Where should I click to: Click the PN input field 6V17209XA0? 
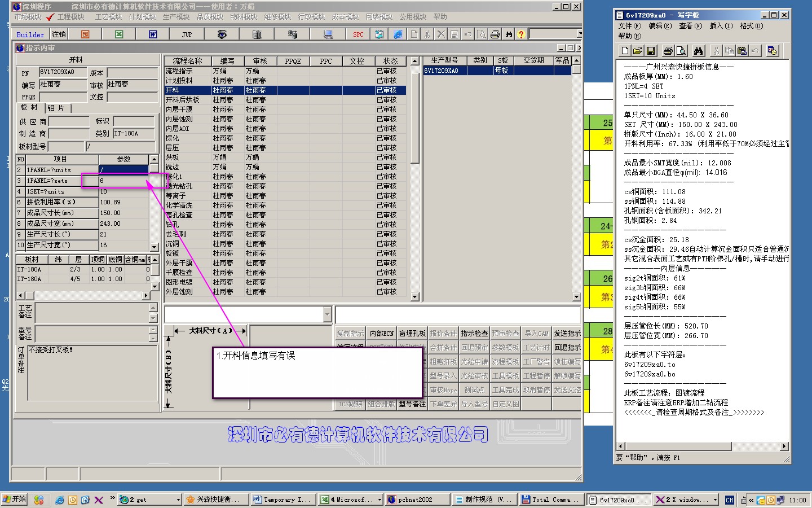pyautogui.click(x=63, y=72)
